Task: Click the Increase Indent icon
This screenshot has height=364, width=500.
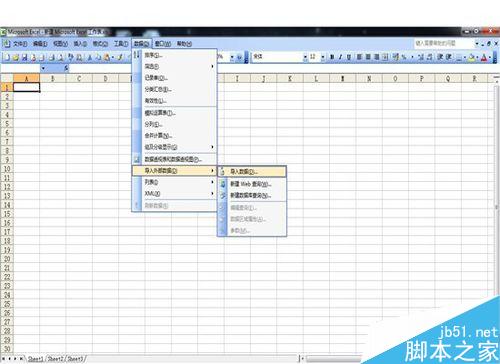Action: coord(449,57)
